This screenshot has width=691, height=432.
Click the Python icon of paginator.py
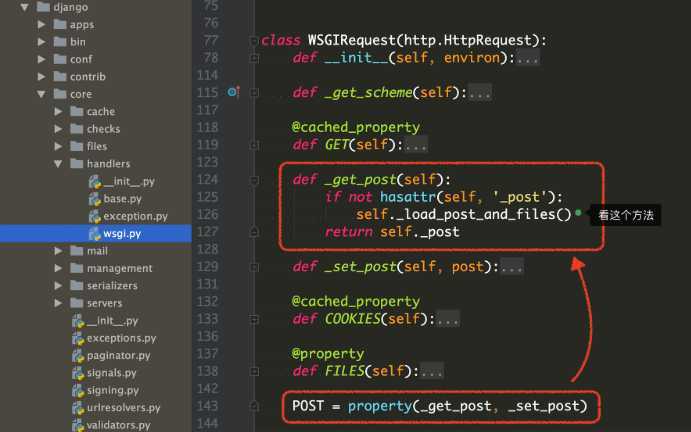[78, 356]
